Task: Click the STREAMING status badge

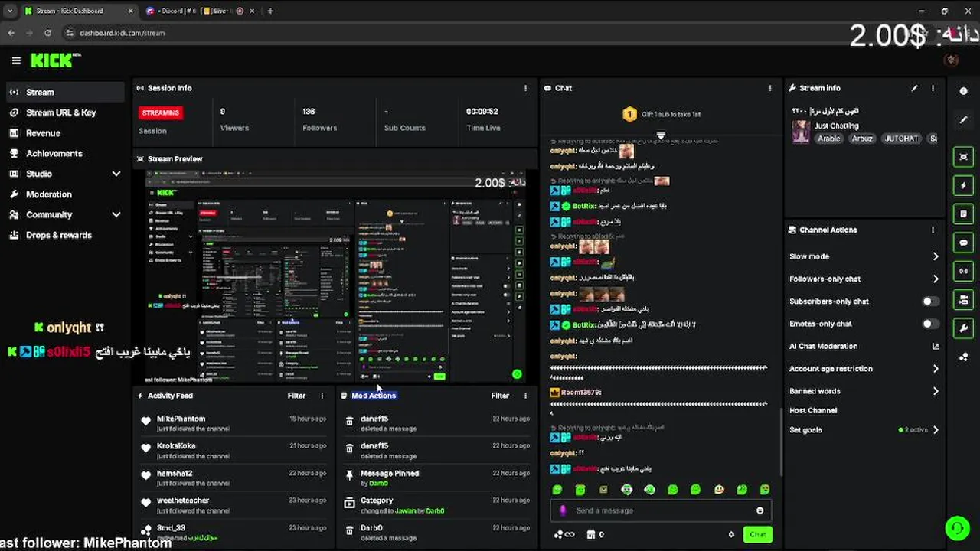Action: 161,112
